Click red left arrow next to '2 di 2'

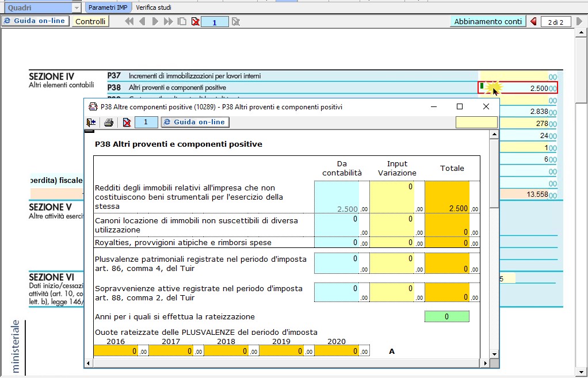pyautogui.click(x=533, y=22)
